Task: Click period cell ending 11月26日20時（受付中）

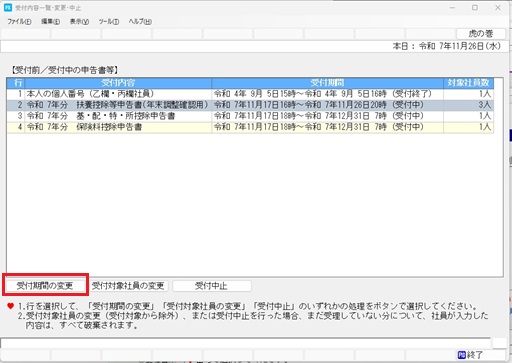Action: 327,105
